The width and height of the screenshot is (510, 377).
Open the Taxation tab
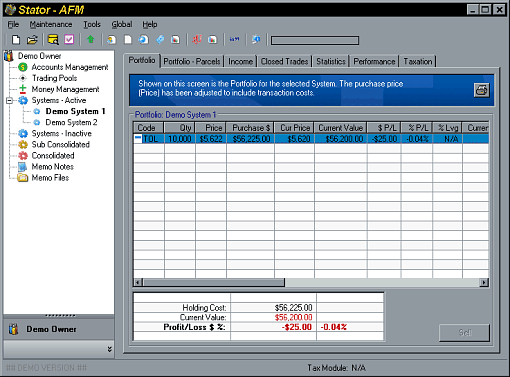point(418,61)
